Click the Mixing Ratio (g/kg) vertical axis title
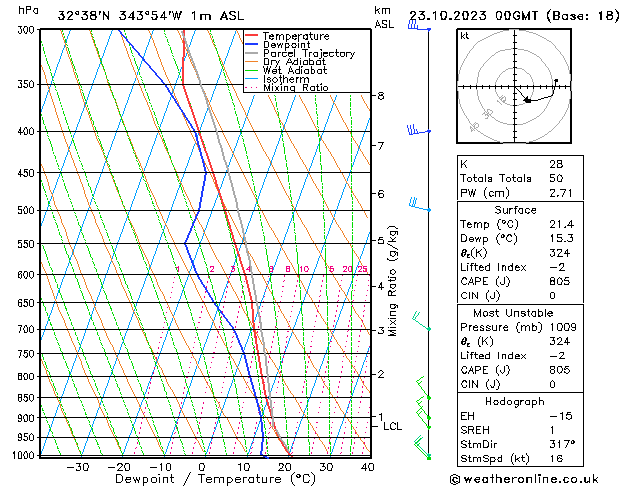 tap(393, 281)
